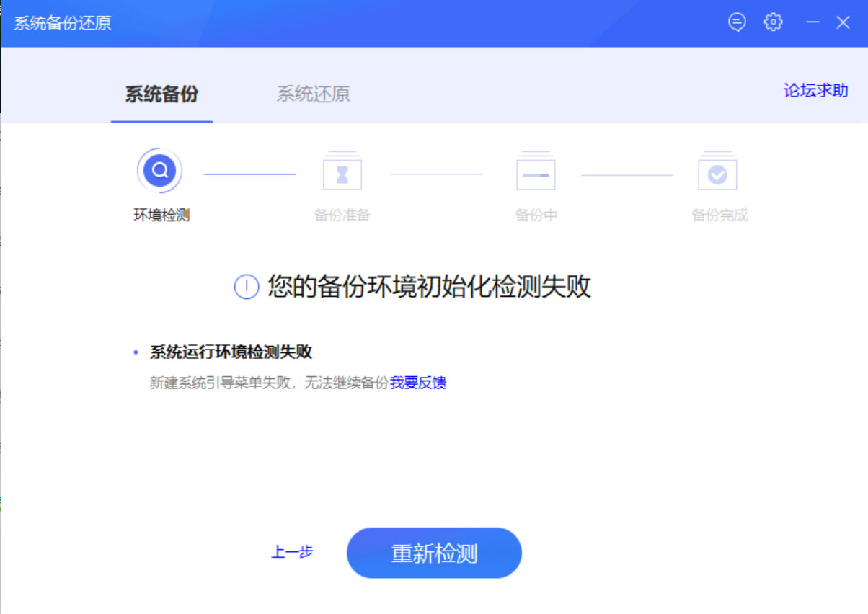This screenshot has width=868, height=614.
Task: Select the 备份完成 checkmark step icon
Action: click(718, 172)
